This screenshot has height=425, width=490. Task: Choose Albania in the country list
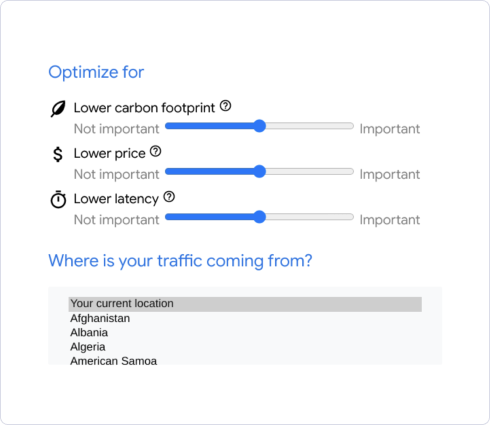pyautogui.click(x=245, y=333)
